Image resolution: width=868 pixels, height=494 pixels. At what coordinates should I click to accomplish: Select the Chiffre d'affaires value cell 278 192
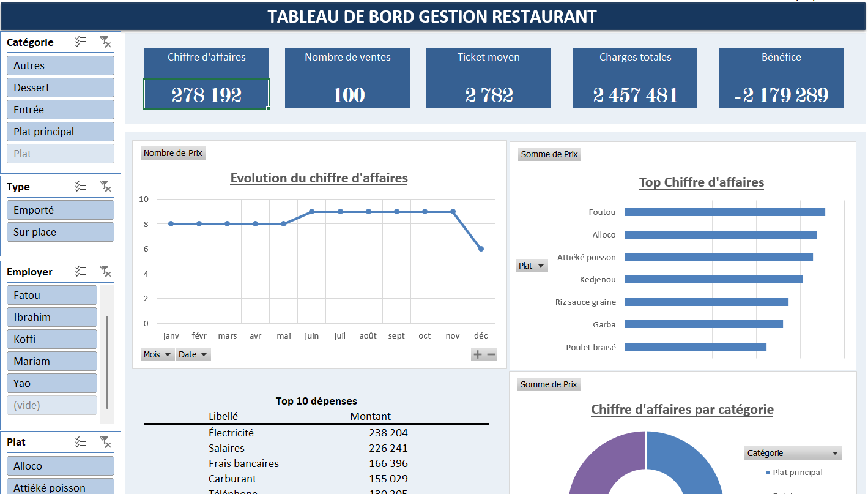pos(206,94)
